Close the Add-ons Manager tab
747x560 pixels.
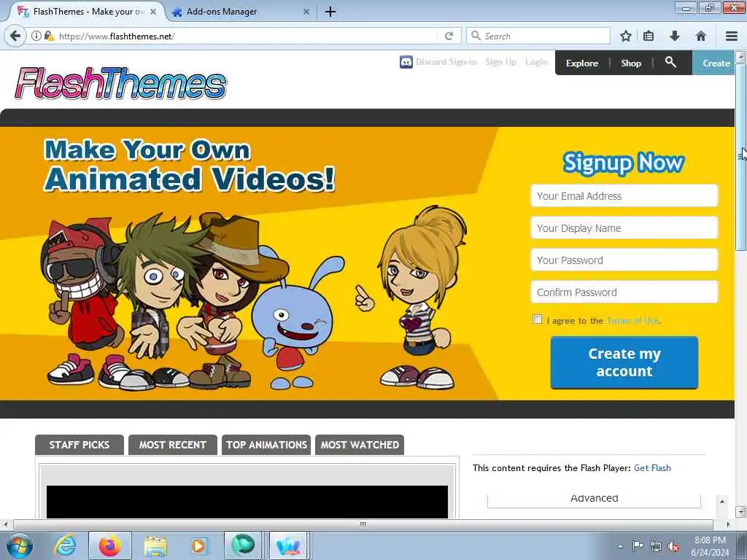(306, 12)
